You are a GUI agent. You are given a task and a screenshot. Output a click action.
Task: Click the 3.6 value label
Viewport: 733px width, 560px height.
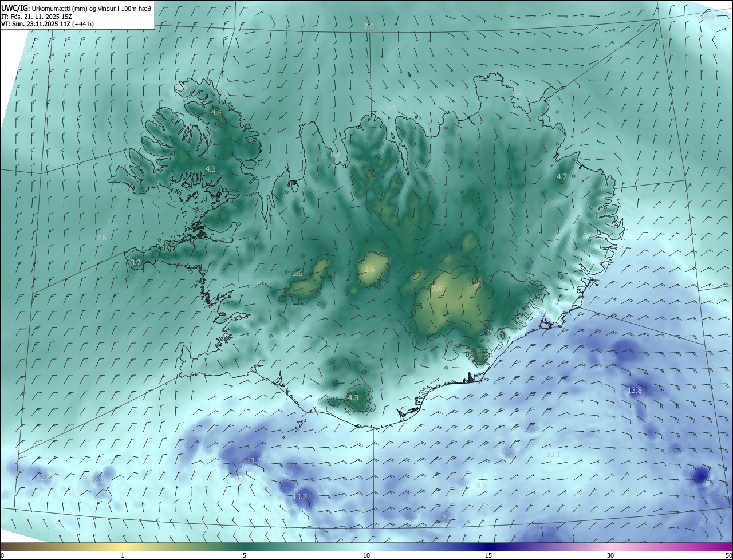pyautogui.click(x=297, y=274)
